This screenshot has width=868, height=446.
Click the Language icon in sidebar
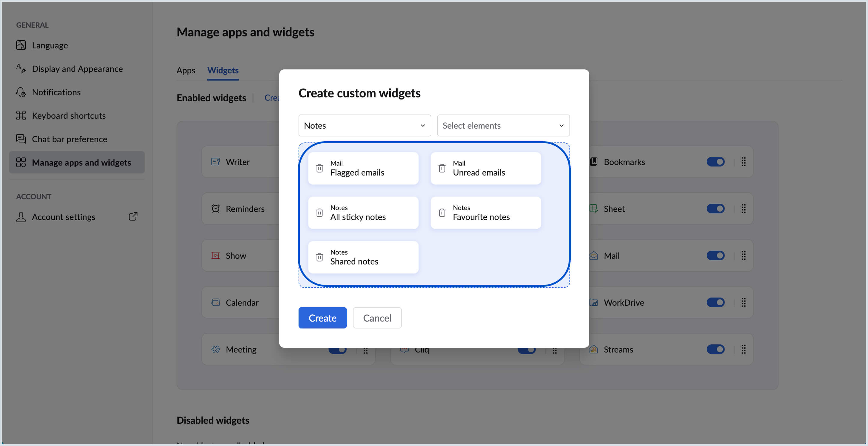tap(20, 45)
